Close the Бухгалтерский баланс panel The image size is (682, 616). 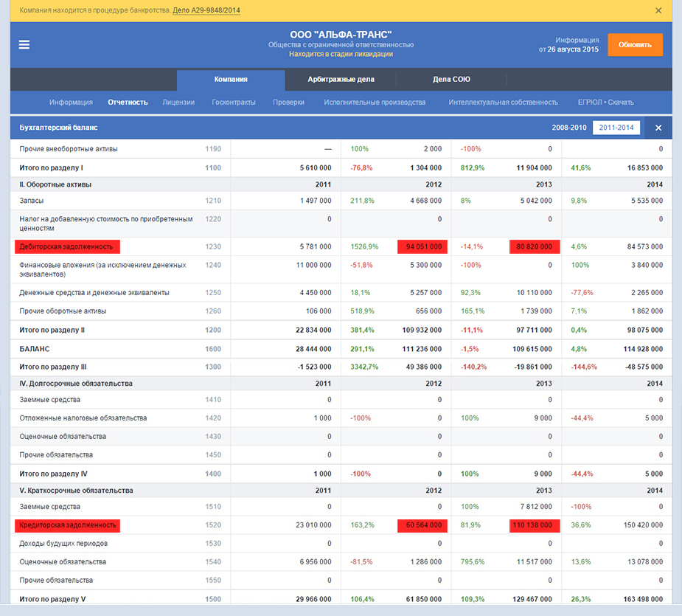[658, 128]
